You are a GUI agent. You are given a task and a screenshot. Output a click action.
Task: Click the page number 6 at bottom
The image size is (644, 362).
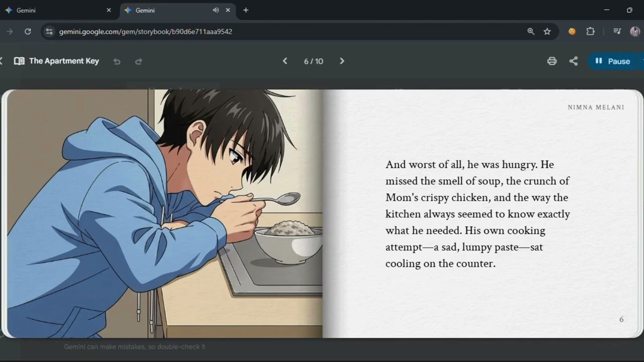pyautogui.click(x=621, y=319)
